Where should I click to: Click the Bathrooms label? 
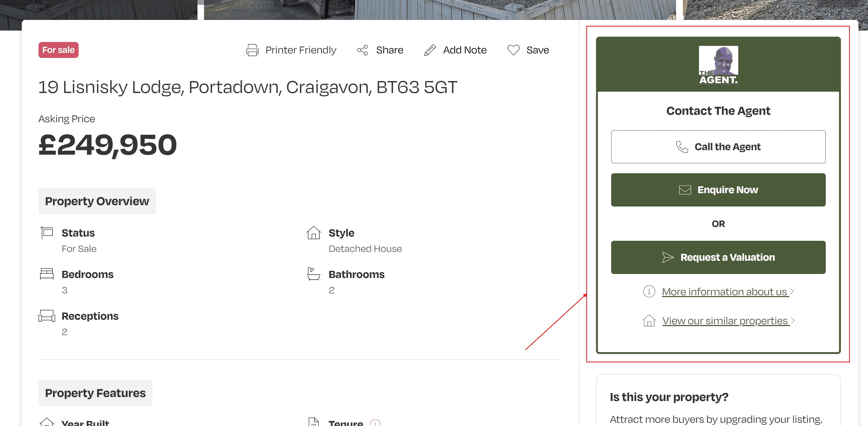[x=356, y=274]
